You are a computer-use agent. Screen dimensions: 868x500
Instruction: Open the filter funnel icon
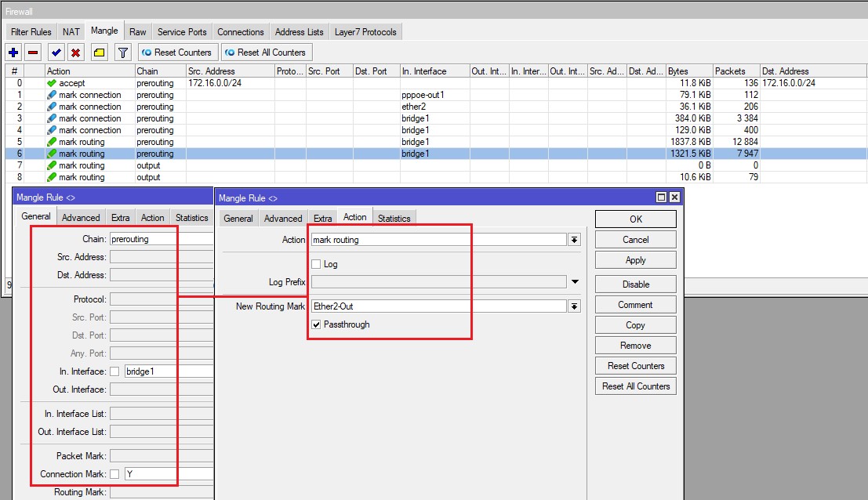(122, 53)
